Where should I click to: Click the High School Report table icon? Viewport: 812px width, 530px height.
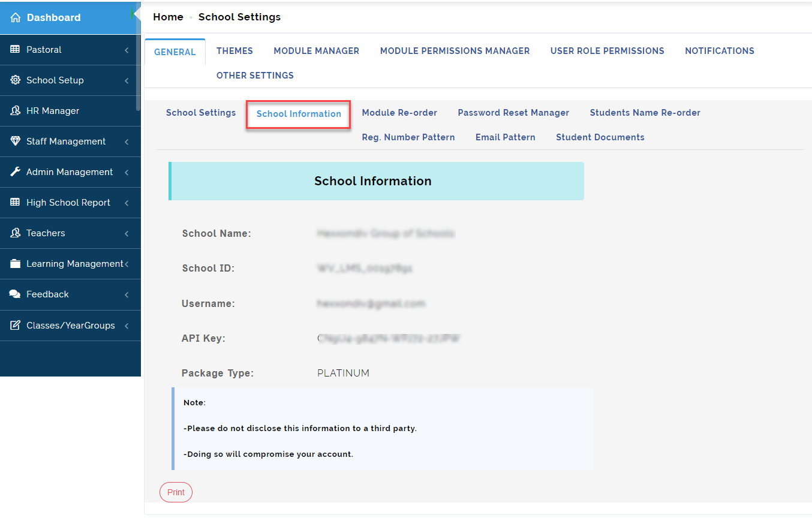(x=16, y=203)
